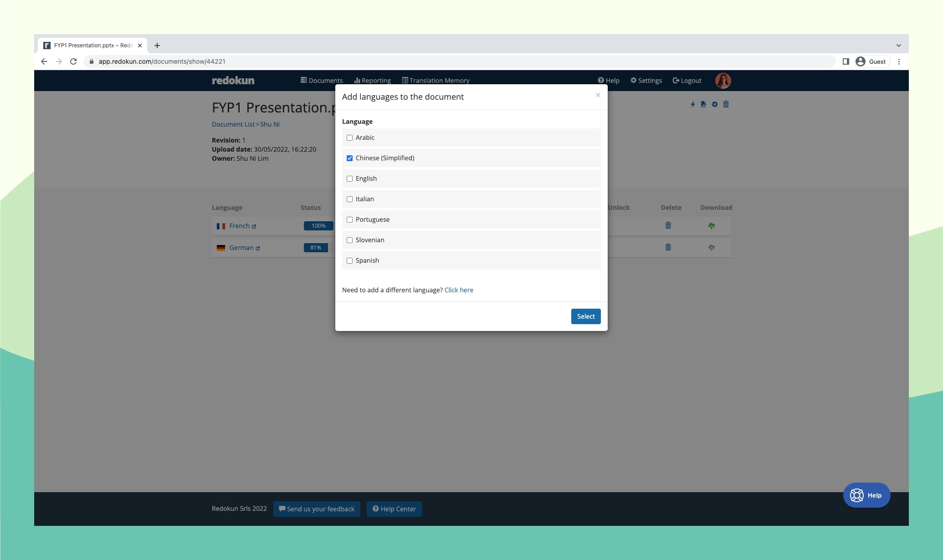Uncheck Chinese (Simplified) checkbox
Screen dimensions: 943x560
pyautogui.click(x=349, y=158)
